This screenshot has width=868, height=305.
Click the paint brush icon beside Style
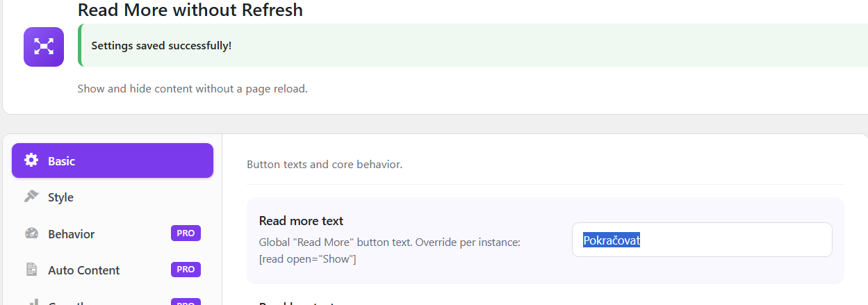click(x=31, y=197)
